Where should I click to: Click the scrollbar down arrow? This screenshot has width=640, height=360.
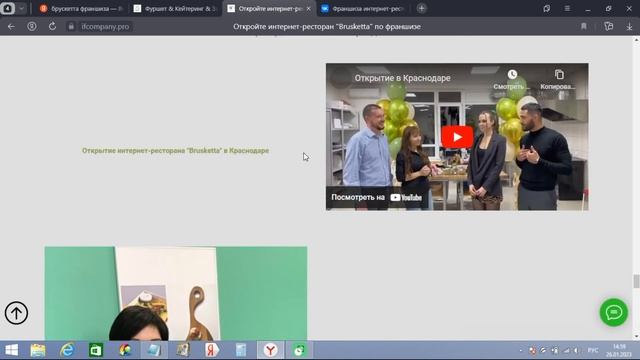pos(636,336)
